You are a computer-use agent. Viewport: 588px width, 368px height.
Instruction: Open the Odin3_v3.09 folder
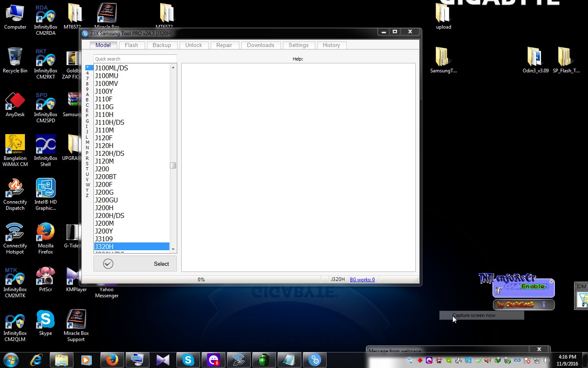pos(536,61)
